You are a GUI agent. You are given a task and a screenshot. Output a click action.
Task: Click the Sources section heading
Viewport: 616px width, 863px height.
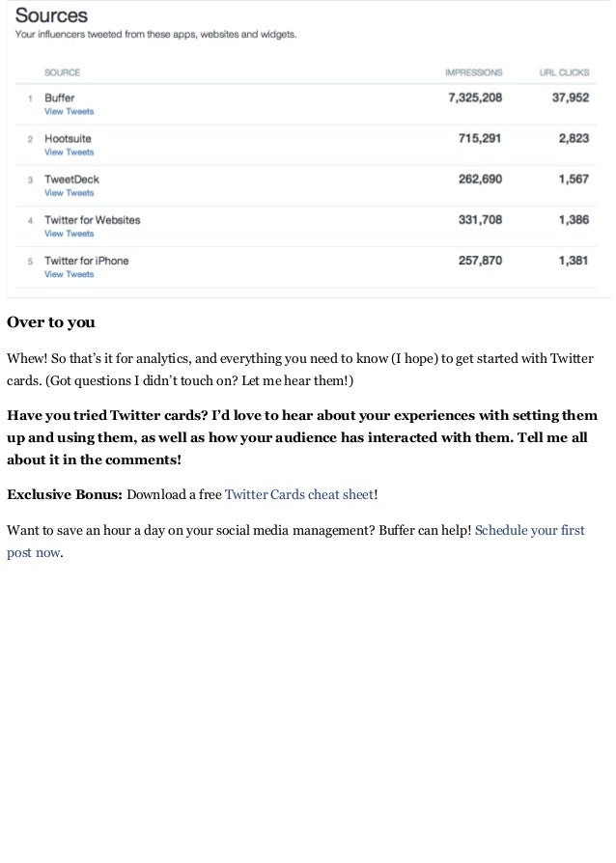coord(51,16)
